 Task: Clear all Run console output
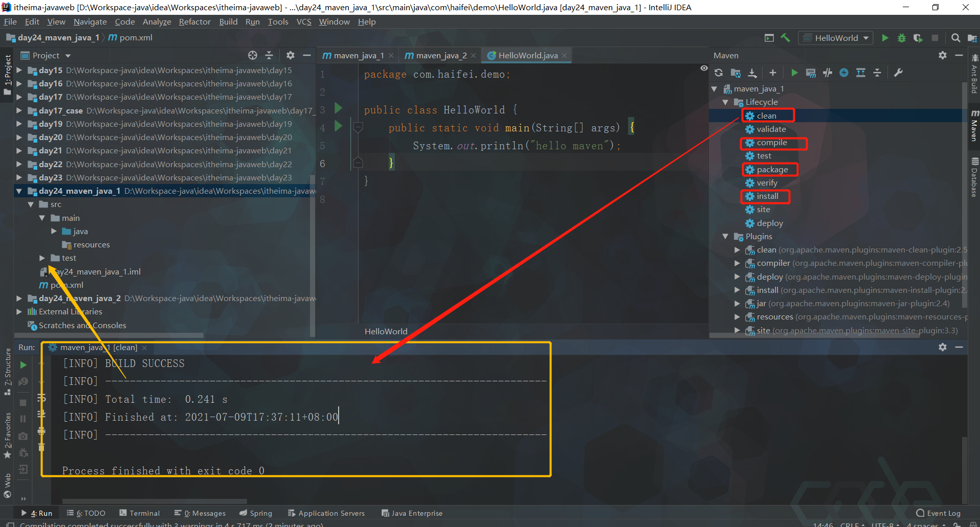pyautogui.click(x=41, y=447)
